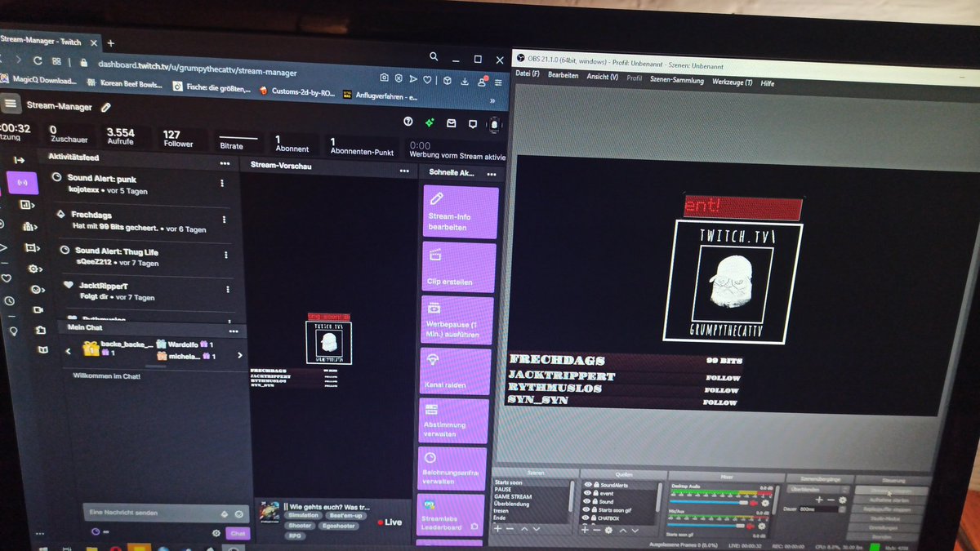Click the purple Chat send button
The height and width of the screenshot is (551, 980).
238,534
